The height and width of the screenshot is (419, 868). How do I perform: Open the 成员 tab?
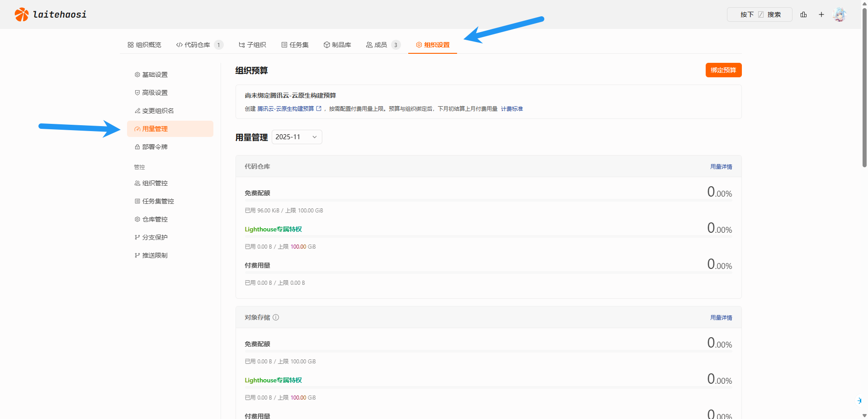[x=380, y=45]
